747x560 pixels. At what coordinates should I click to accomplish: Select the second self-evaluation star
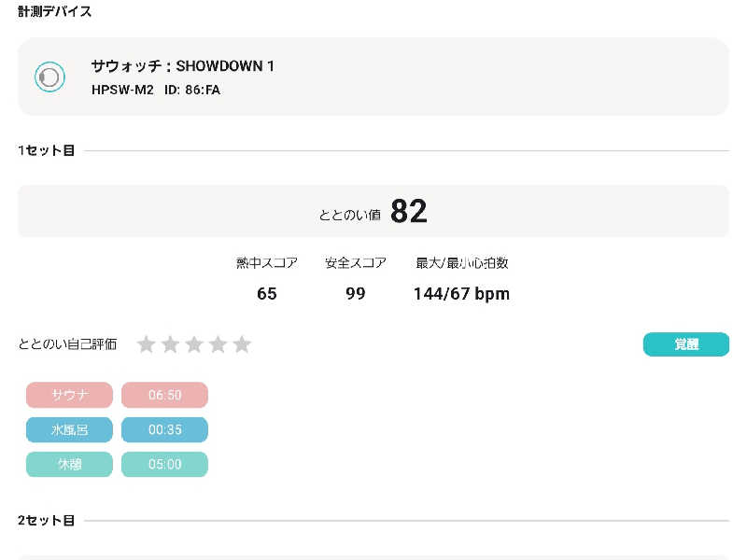tap(170, 344)
